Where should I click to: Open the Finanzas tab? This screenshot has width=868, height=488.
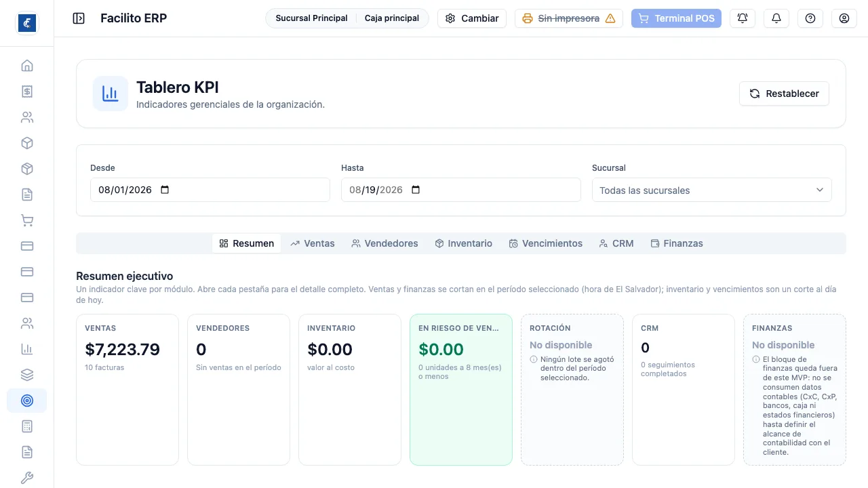pos(677,243)
